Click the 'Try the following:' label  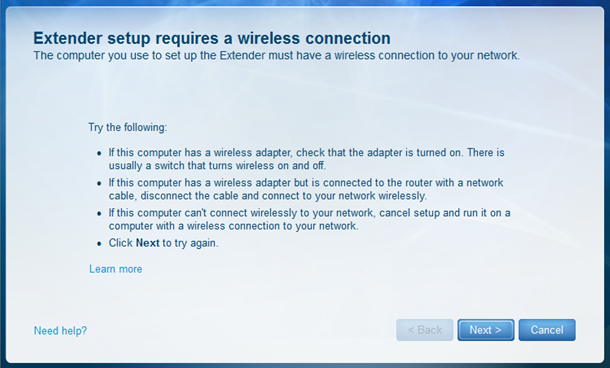click(128, 127)
